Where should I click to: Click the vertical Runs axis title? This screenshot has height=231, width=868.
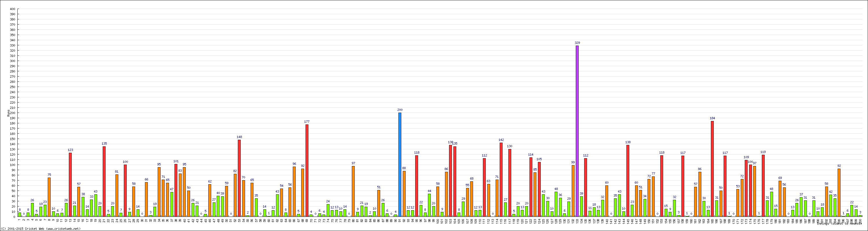[x=8, y=113]
